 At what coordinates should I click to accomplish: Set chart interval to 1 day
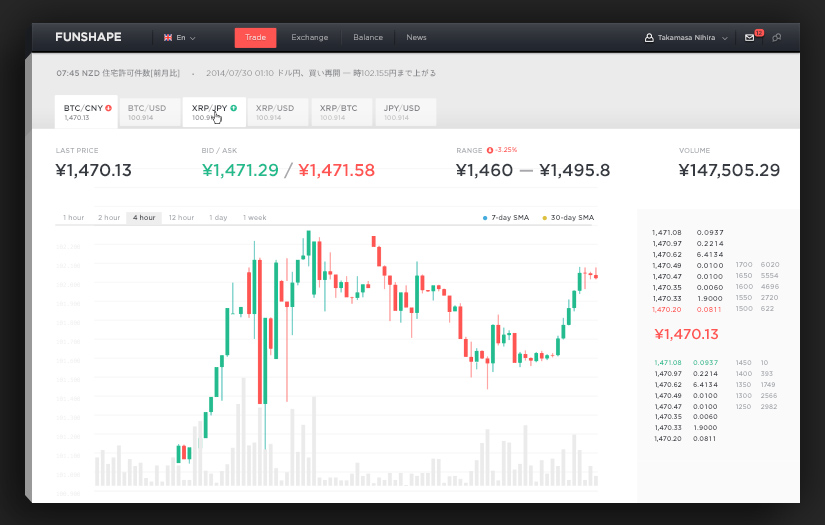tap(218, 217)
